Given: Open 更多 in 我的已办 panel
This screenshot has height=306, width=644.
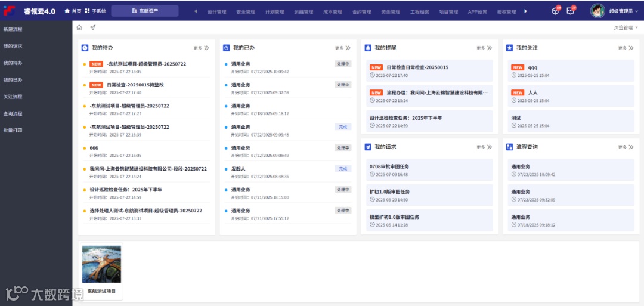Looking at the screenshot, I should pos(343,48).
